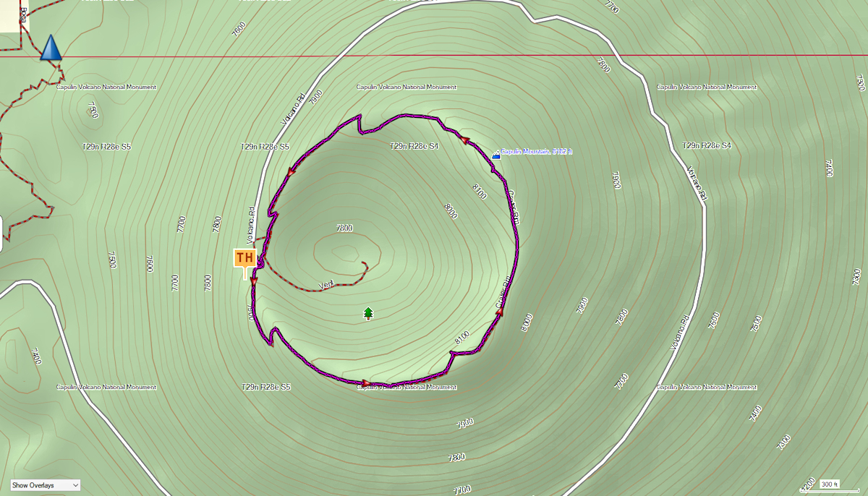Click the 300 ft map scale indicator
The image size is (868, 496).
829,484
